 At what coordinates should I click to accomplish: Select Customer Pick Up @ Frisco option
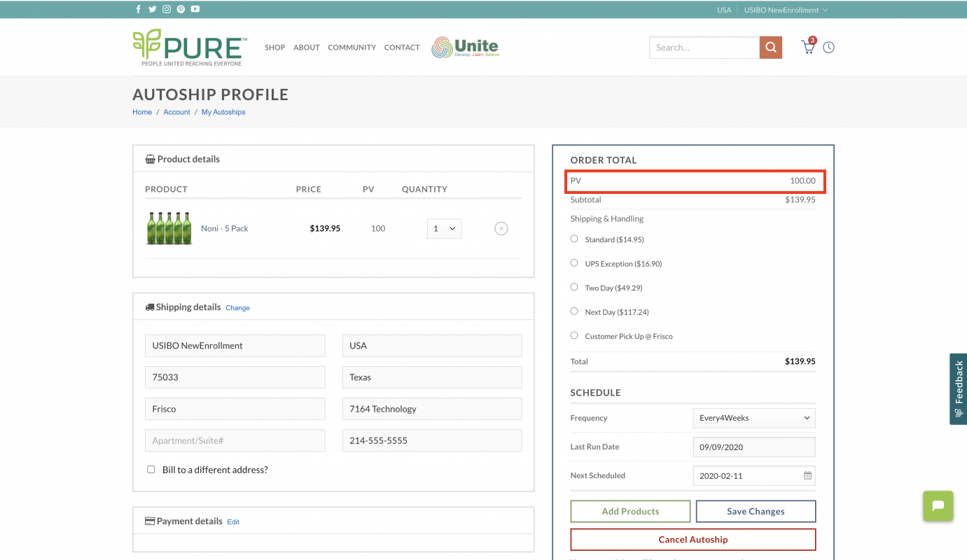(574, 335)
